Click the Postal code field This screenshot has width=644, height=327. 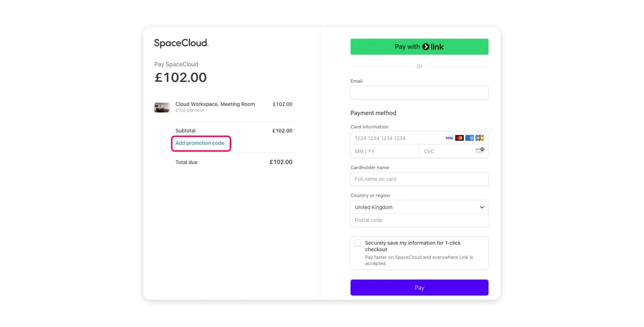(419, 220)
